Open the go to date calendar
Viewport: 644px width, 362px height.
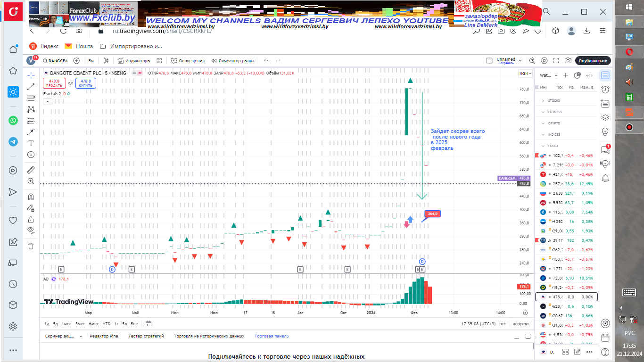[149, 323]
